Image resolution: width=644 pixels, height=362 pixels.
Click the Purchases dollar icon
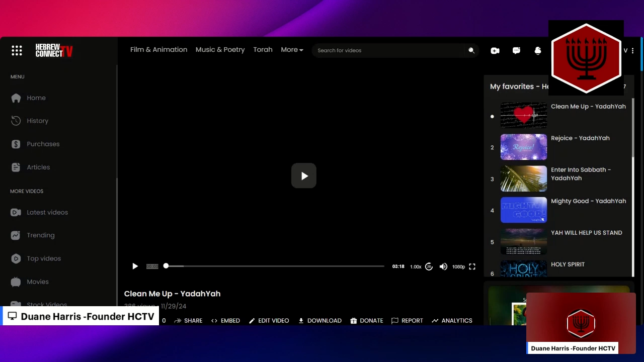pyautogui.click(x=16, y=144)
